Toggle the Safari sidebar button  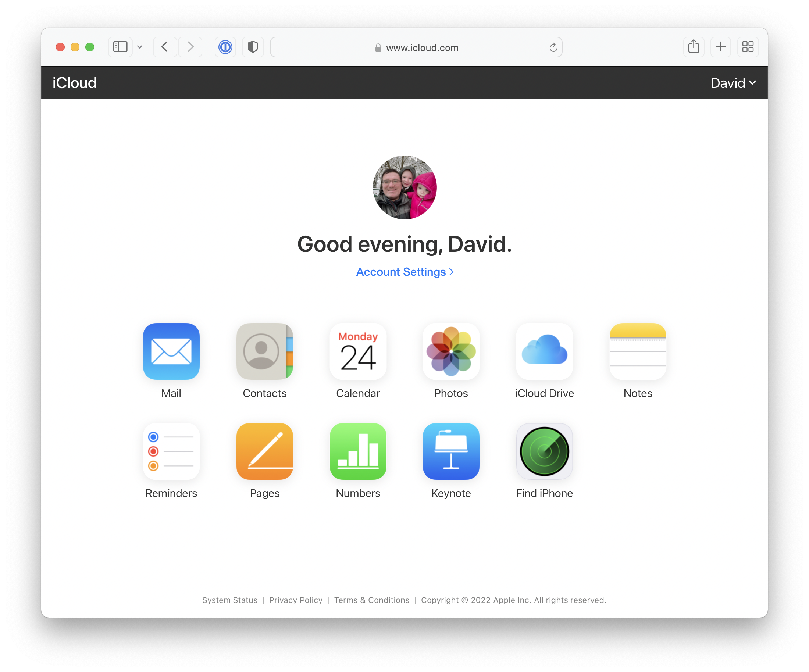pos(120,47)
